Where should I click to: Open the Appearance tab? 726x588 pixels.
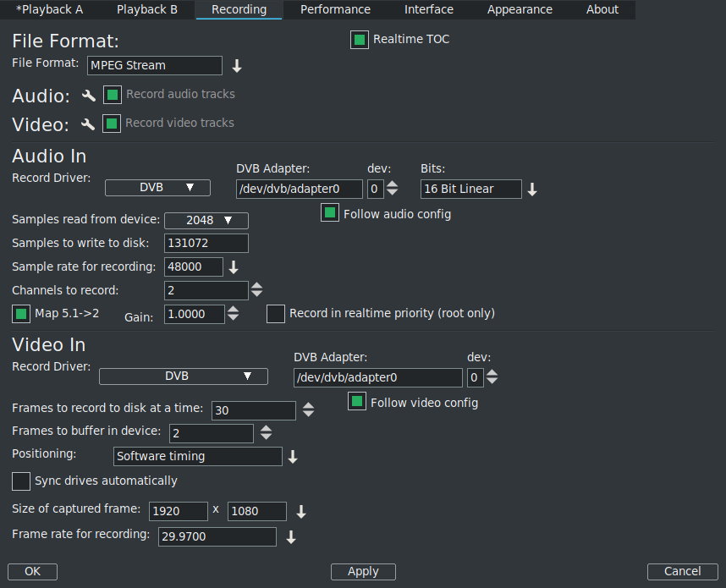(520, 10)
